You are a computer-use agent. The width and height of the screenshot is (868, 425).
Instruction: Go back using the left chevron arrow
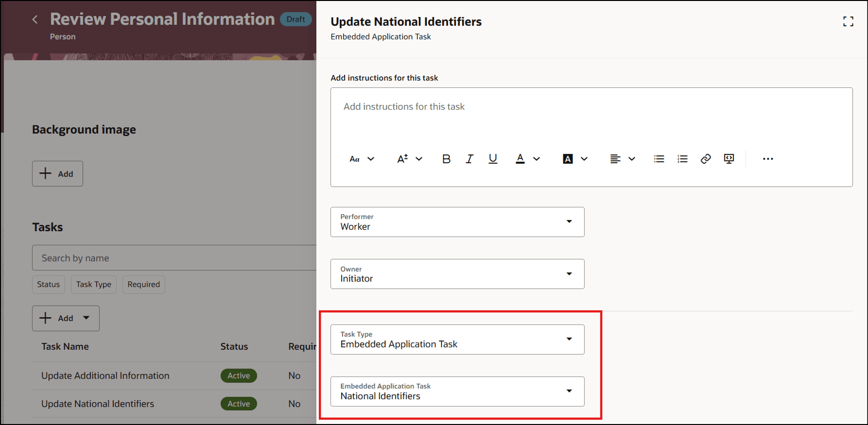(35, 20)
